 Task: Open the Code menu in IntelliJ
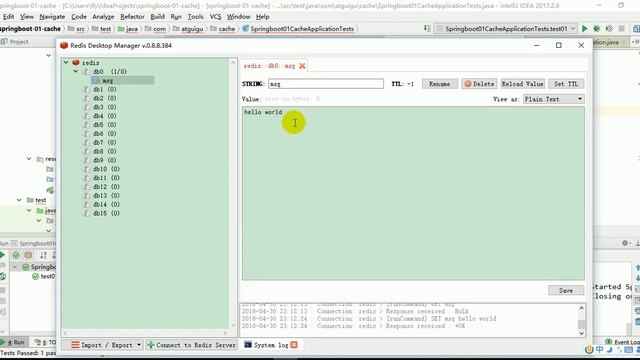pos(79,17)
